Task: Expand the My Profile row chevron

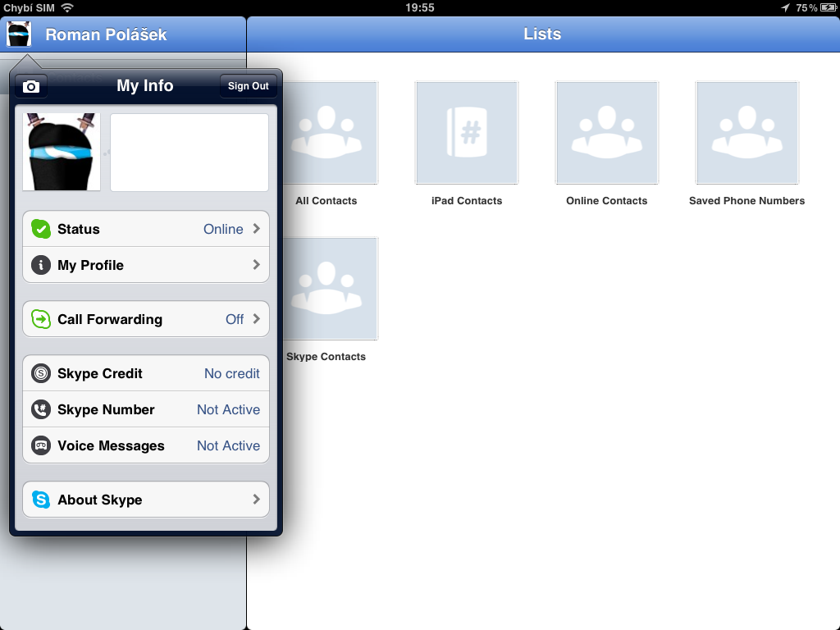Action: click(257, 265)
